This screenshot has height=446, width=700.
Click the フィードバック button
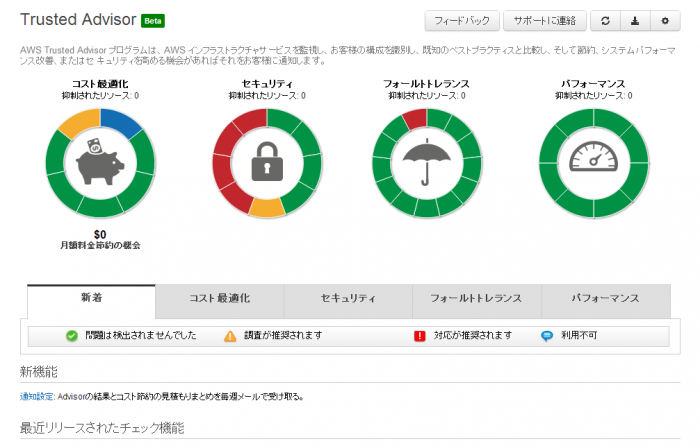pyautogui.click(x=462, y=21)
